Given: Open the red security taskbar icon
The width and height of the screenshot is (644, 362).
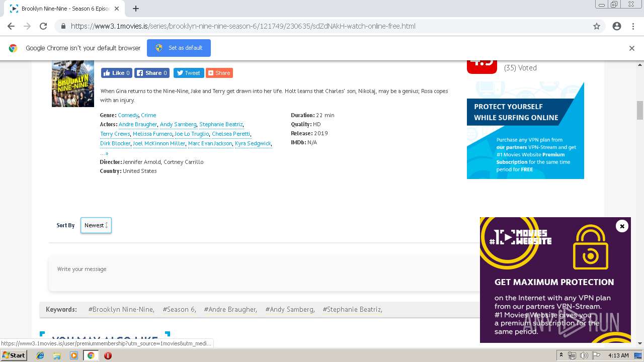Looking at the screenshot, I should [108, 355].
